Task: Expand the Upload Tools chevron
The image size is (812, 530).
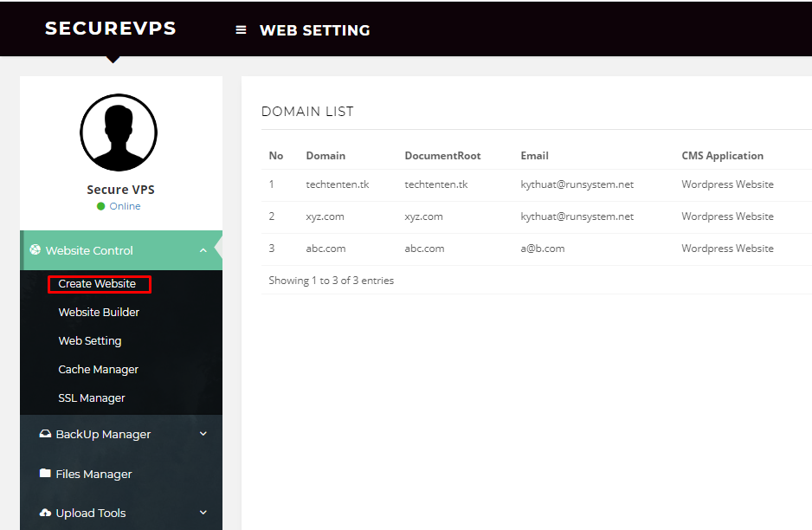Action: coord(203,513)
